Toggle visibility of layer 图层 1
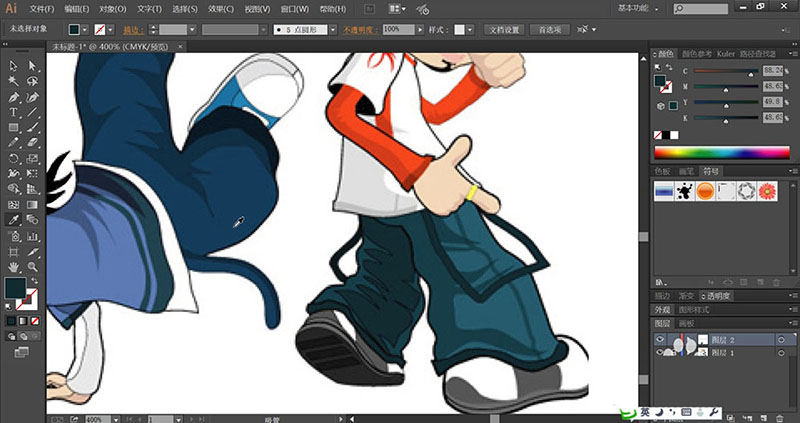 (660, 353)
